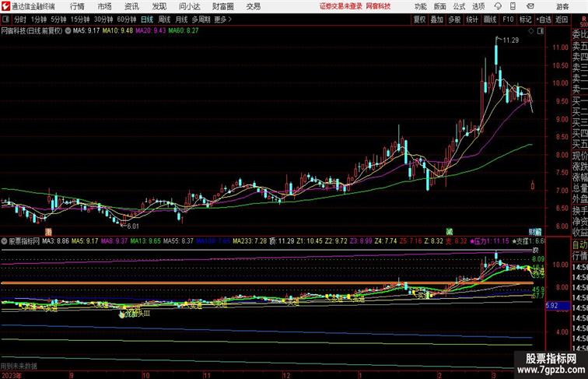Open the F10 company info button
The width and height of the screenshot is (588, 379).
click(508, 19)
